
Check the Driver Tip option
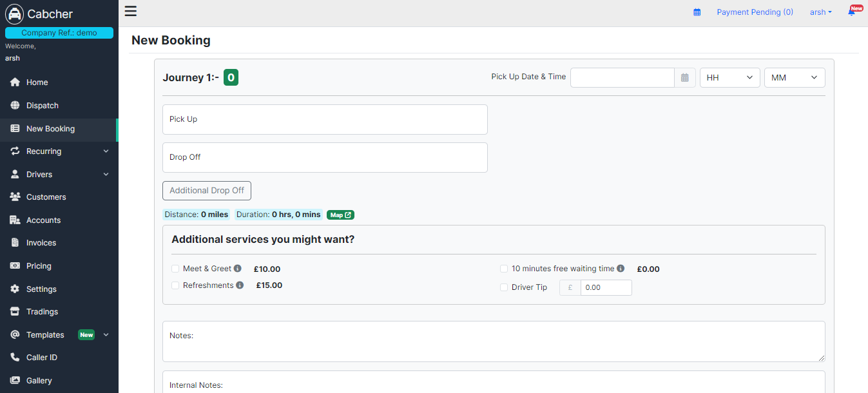tap(504, 287)
